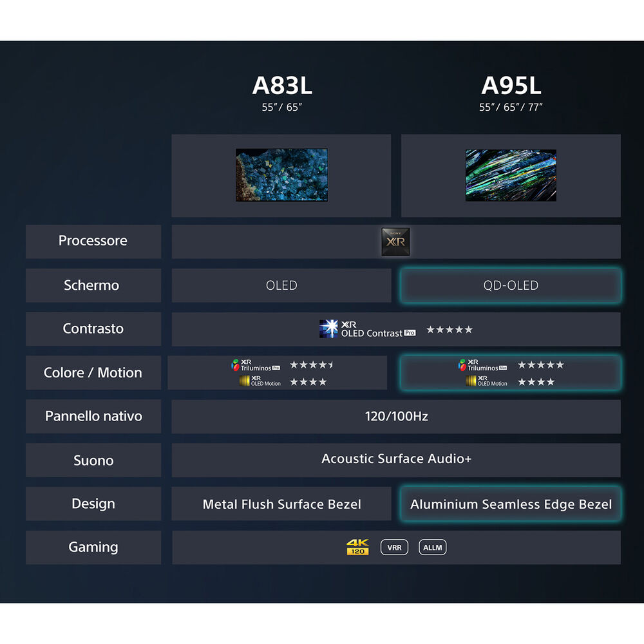Screen dimensions: 644x644
Task: Open the A95L TV thumbnail image
Action: [x=511, y=175]
